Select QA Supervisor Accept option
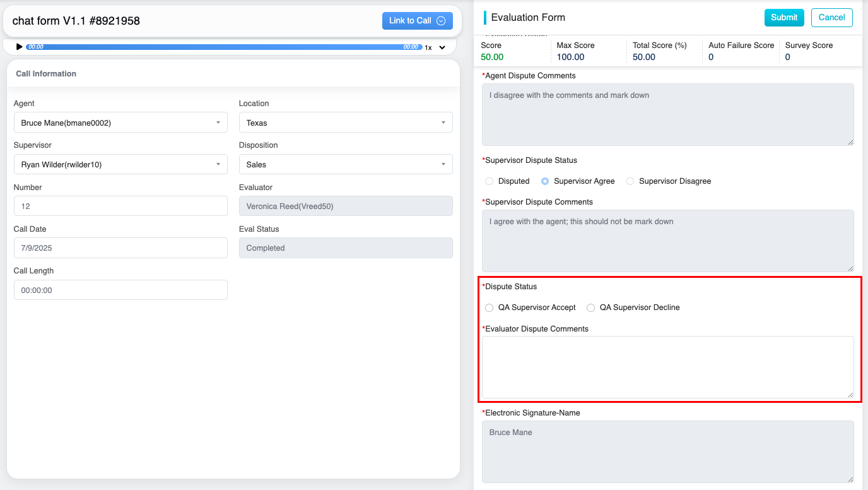Image resolution: width=868 pixels, height=490 pixels. [490, 308]
